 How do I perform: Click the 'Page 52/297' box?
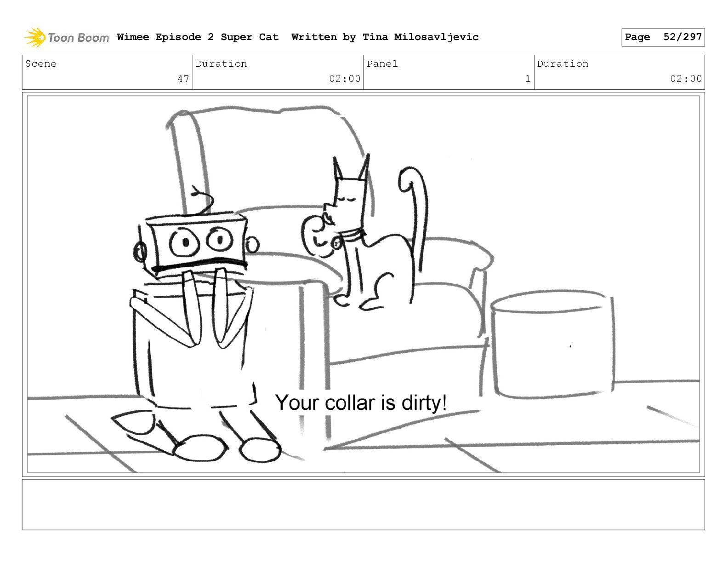click(x=663, y=37)
